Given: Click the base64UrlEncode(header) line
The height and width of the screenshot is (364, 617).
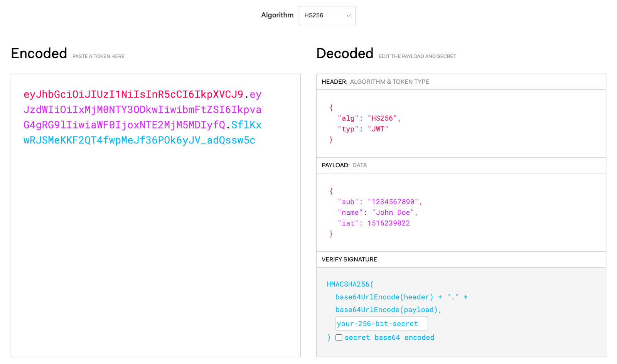Looking at the screenshot, I should [x=401, y=297].
